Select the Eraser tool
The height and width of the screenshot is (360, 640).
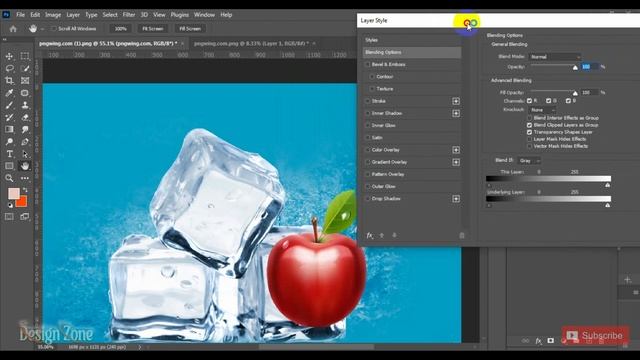pos(25,117)
